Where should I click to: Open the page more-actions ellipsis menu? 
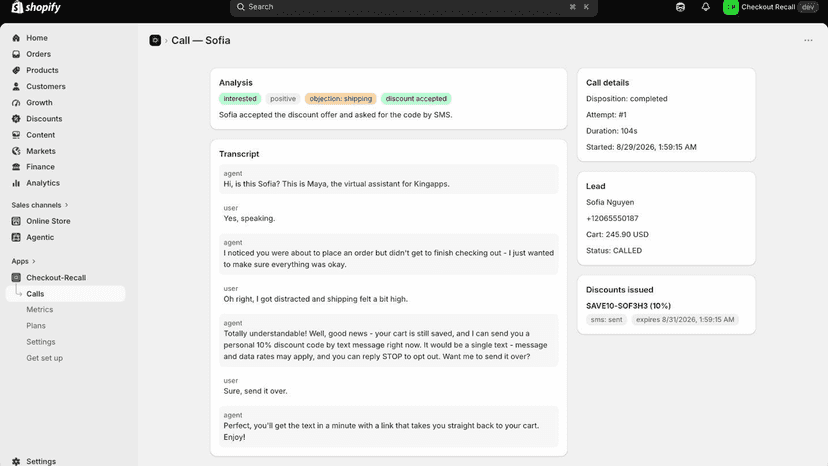[808, 40]
